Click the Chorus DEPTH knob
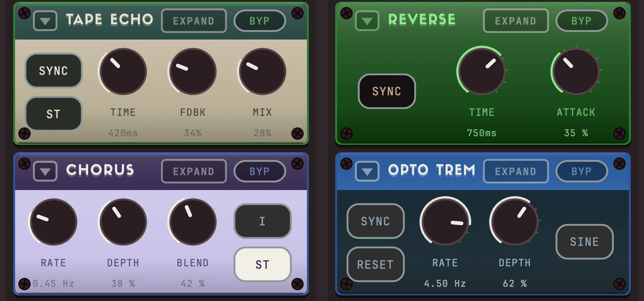 [123, 222]
